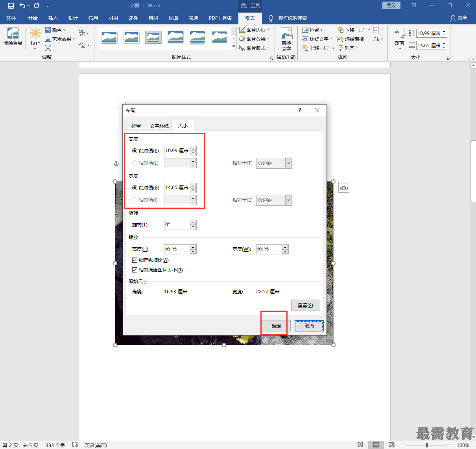This screenshot has width=476, height=449.
Task: Click the zoom out minus button
Action: tap(403, 445)
